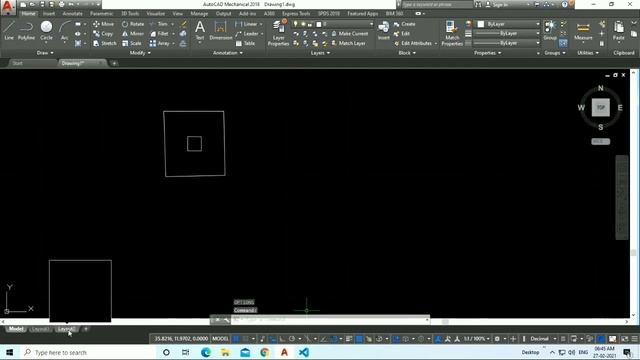Click the Move tool

click(x=104, y=24)
